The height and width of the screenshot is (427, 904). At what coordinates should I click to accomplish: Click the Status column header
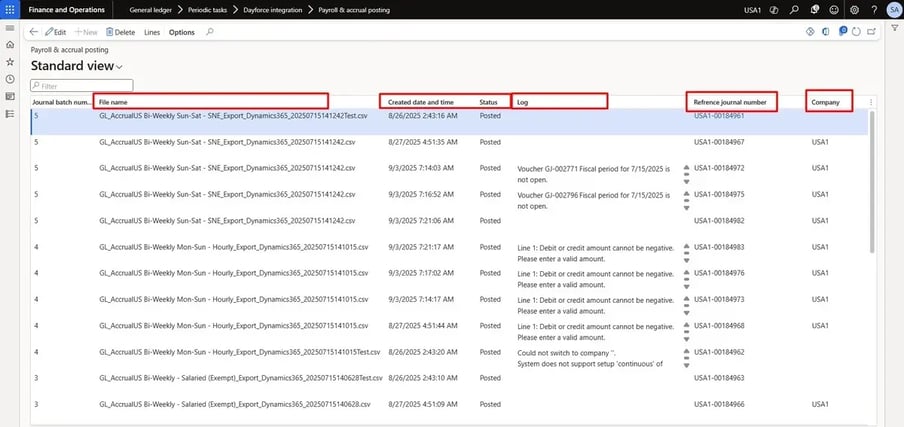pyautogui.click(x=488, y=102)
